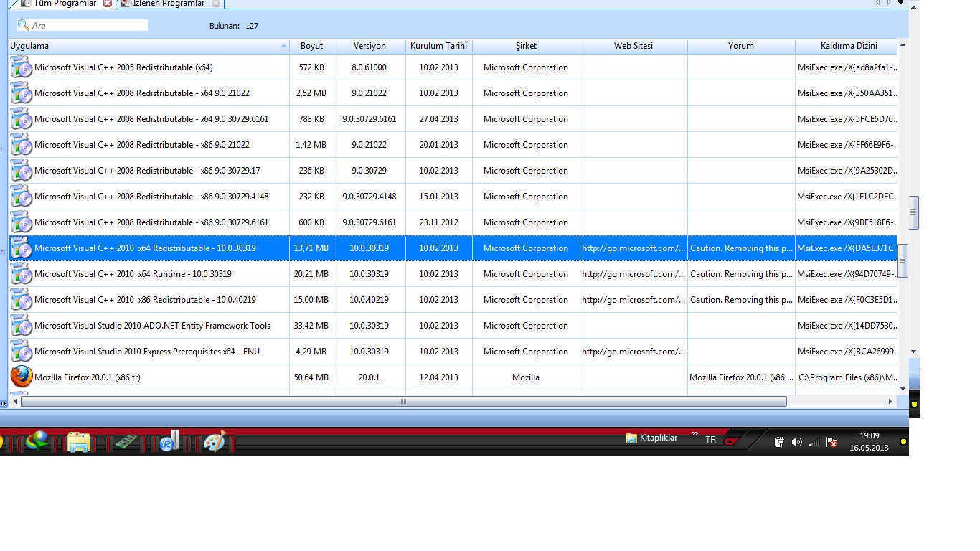The image size is (980, 551).
Task: Sort by the Şirket column header
Action: coord(526,46)
